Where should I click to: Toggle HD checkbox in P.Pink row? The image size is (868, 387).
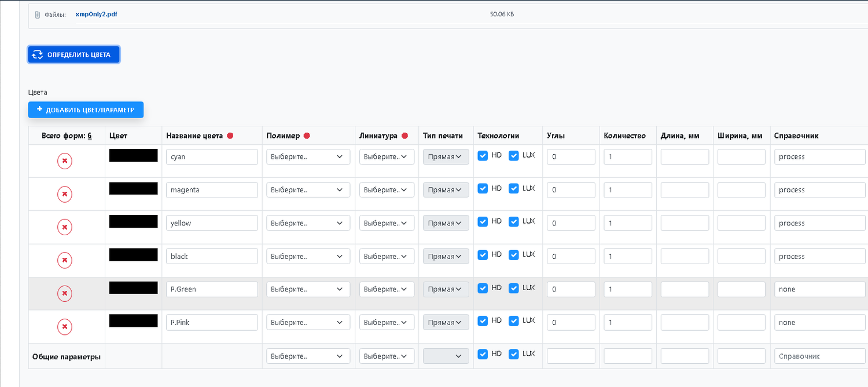[483, 320]
